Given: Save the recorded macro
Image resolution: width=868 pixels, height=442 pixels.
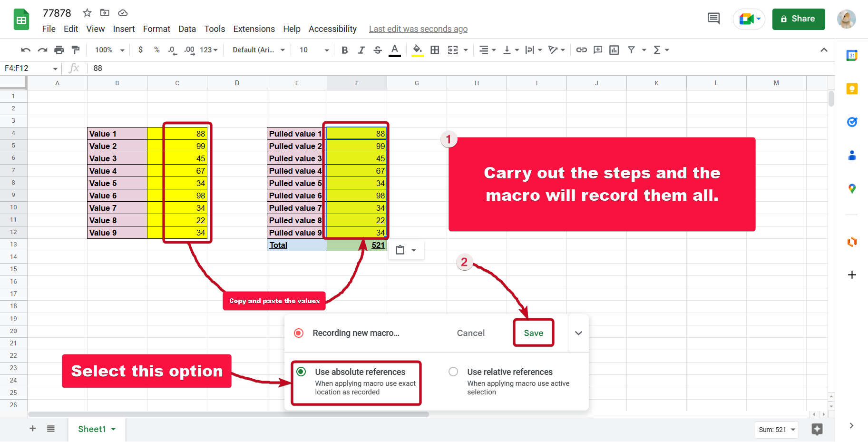Looking at the screenshot, I should click(533, 333).
